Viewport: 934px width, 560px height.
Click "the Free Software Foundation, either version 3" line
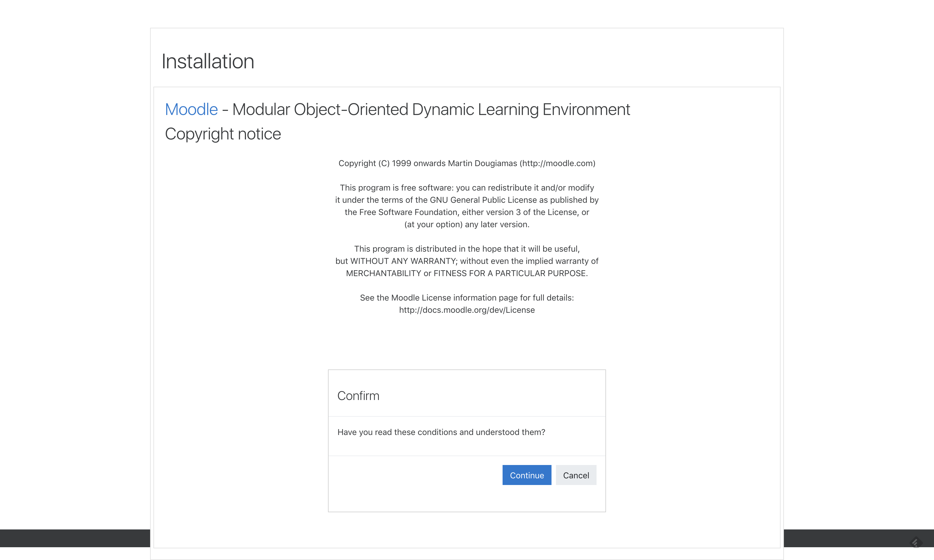tap(467, 212)
